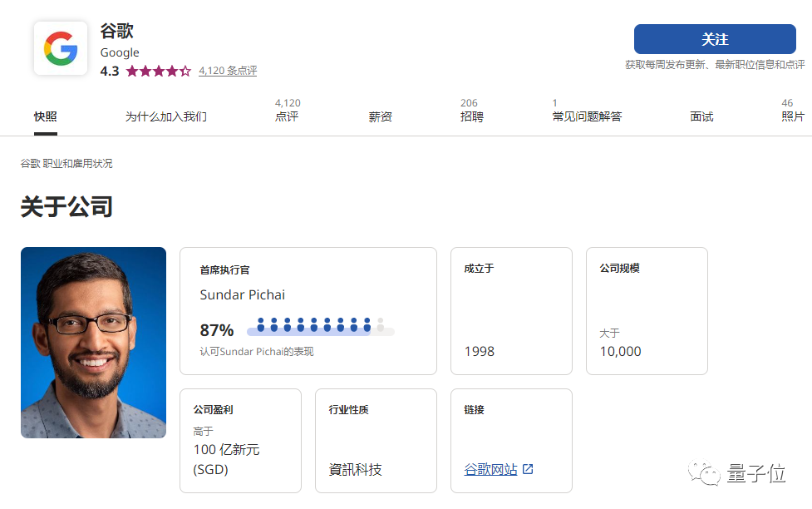Click the 首席执行官 label
Viewport: 812px width, 509px height.
point(224,270)
